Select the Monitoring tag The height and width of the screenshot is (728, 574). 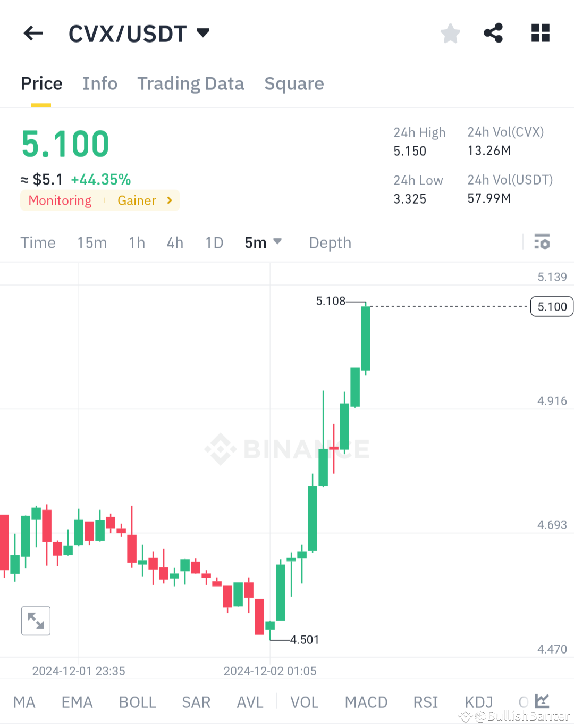pos(60,200)
